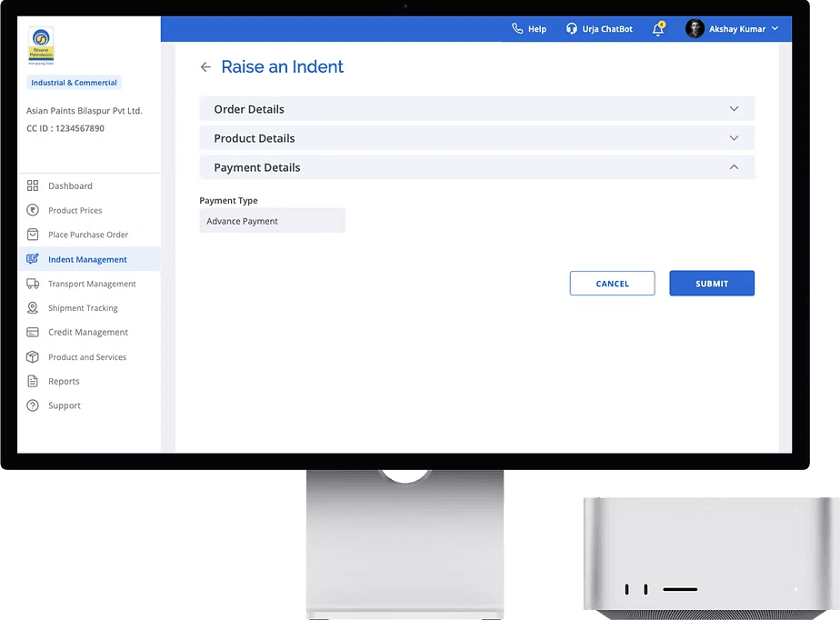Image resolution: width=840 pixels, height=620 pixels.
Task: Click the Akshay Kumar username text
Action: tap(737, 29)
